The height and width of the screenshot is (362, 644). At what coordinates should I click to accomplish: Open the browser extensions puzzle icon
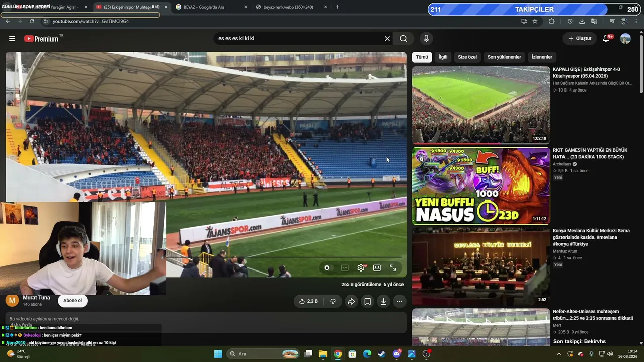click(552, 21)
